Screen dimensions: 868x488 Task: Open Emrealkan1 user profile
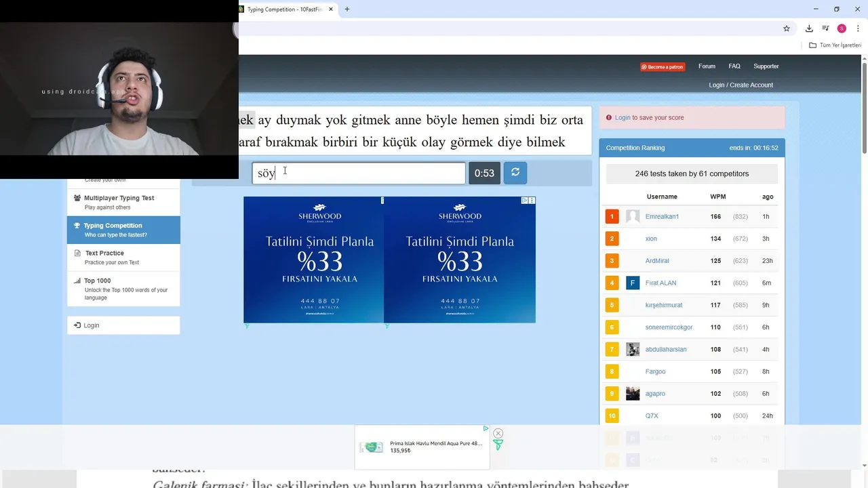click(x=662, y=216)
